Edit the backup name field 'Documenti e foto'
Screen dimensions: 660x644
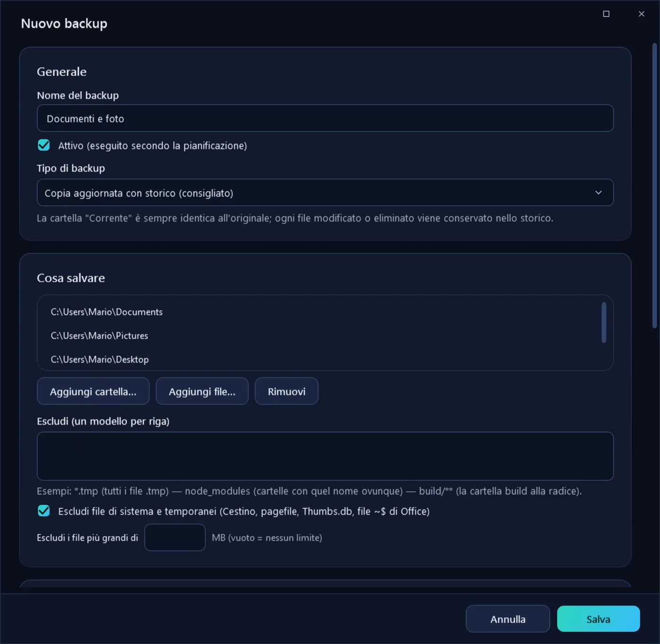tap(325, 118)
